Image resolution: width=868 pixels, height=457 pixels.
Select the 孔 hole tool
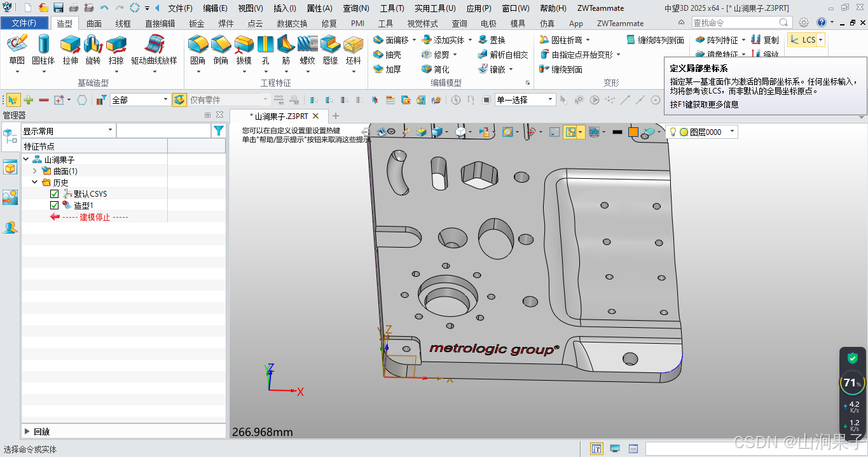tap(266, 50)
